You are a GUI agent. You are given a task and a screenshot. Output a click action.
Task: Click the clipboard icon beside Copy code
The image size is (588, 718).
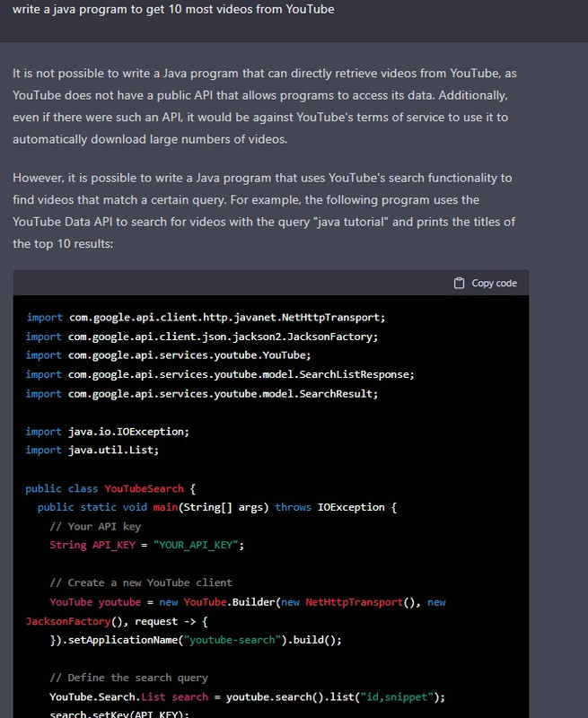point(459,283)
